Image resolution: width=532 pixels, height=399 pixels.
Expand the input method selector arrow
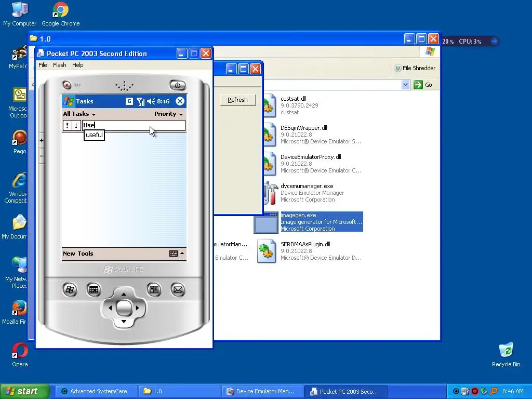coord(182,254)
